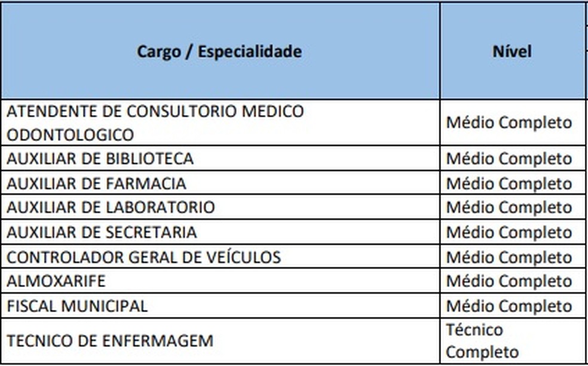Click Médio Completo beside FISCAL MUNICIPAL
This screenshot has width=588, height=366.
(x=509, y=306)
